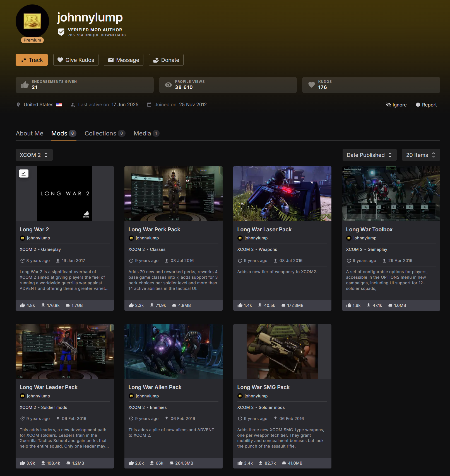
Task: Click the upload date icon on Long War Leader Pack
Action: tap(58, 418)
